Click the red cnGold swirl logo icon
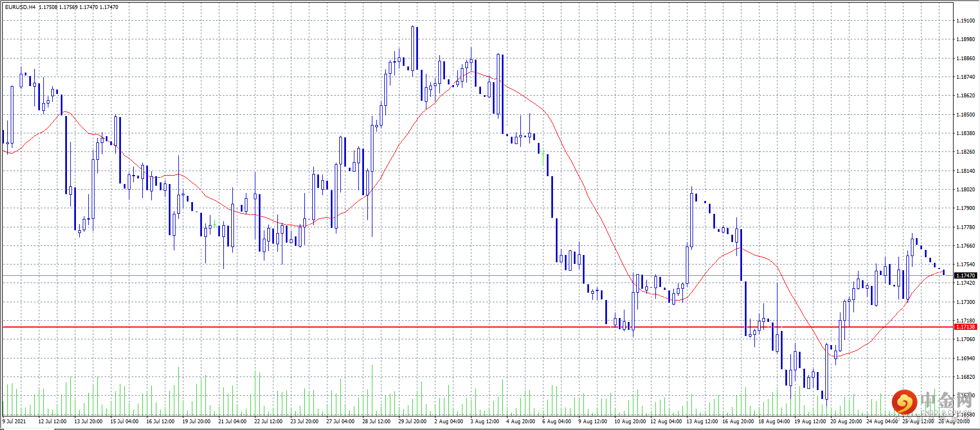This screenshot has height=430, width=980. point(905,402)
